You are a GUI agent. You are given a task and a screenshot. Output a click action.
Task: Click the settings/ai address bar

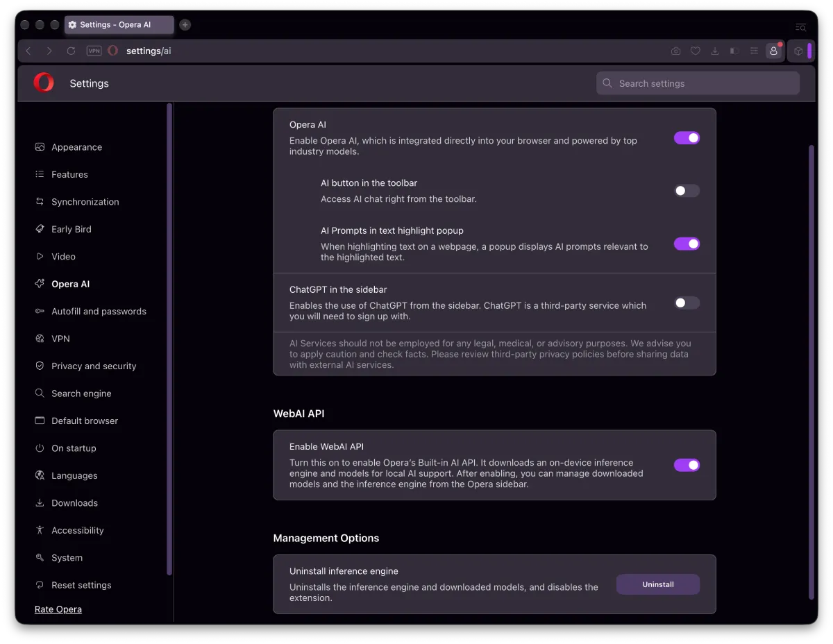click(149, 51)
